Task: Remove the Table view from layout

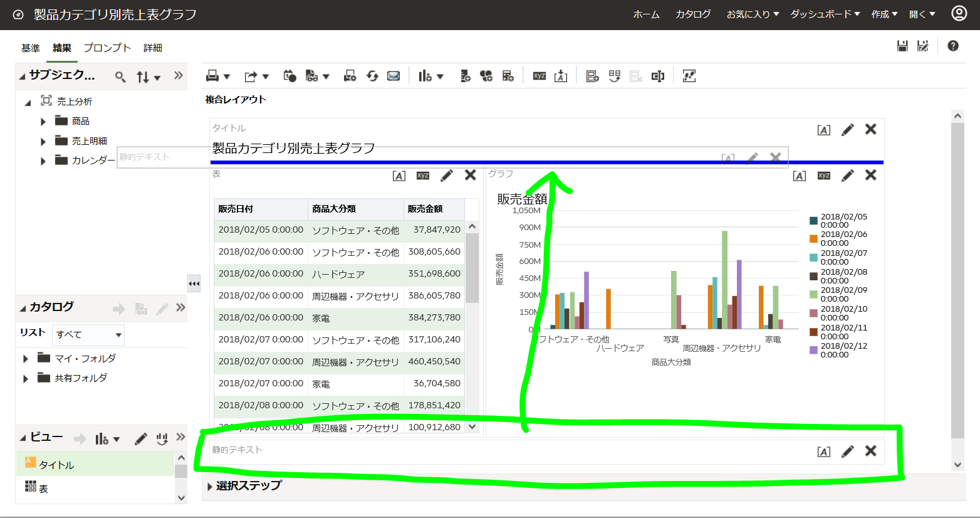Action: (471, 175)
